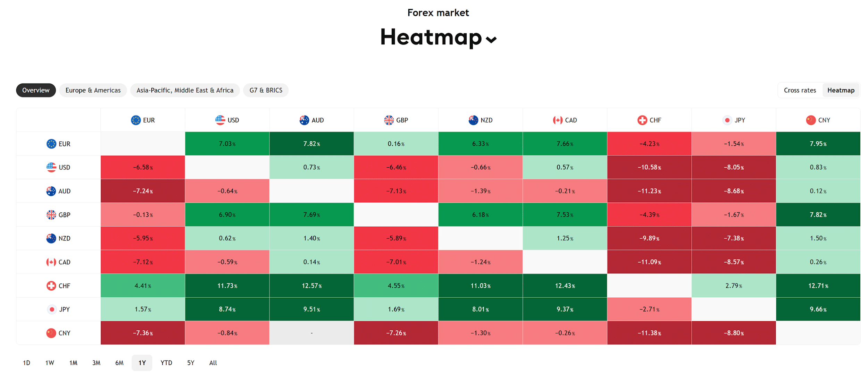
Task: Click the dark green CHF/AUD 12.57% cell
Action: tap(311, 286)
